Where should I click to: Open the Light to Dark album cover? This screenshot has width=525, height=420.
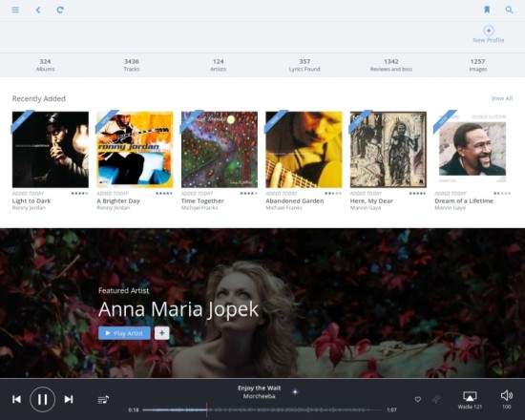(51, 149)
